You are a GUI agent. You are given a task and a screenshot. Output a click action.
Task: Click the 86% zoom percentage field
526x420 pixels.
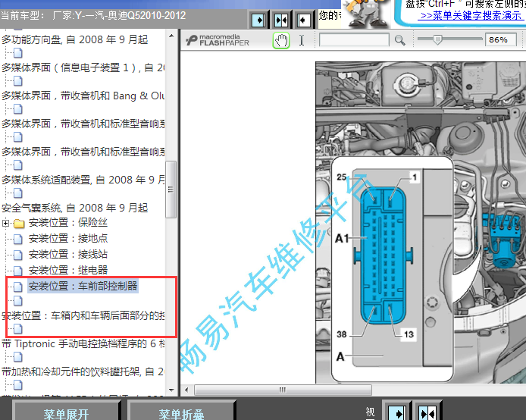(500, 40)
